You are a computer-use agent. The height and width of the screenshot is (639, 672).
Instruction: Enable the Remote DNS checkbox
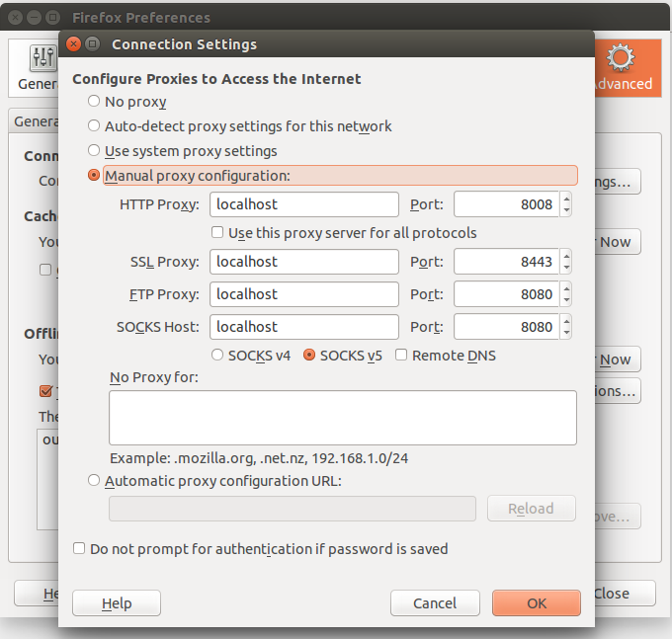(401, 355)
